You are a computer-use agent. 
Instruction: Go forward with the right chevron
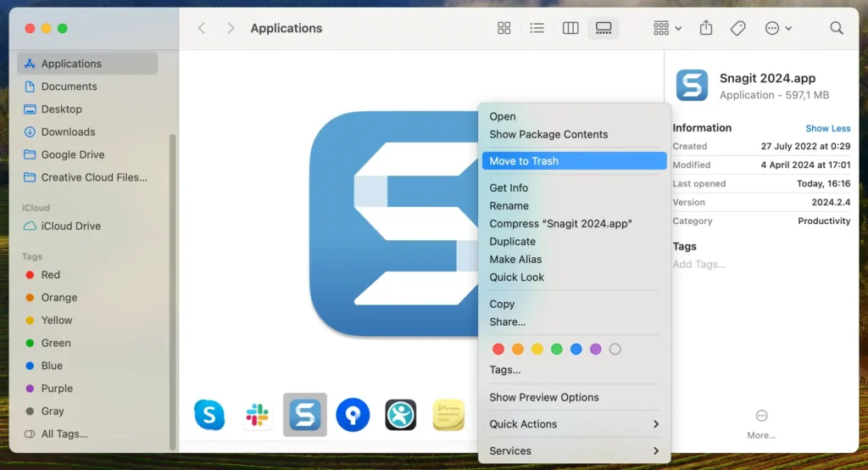pos(231,28)
